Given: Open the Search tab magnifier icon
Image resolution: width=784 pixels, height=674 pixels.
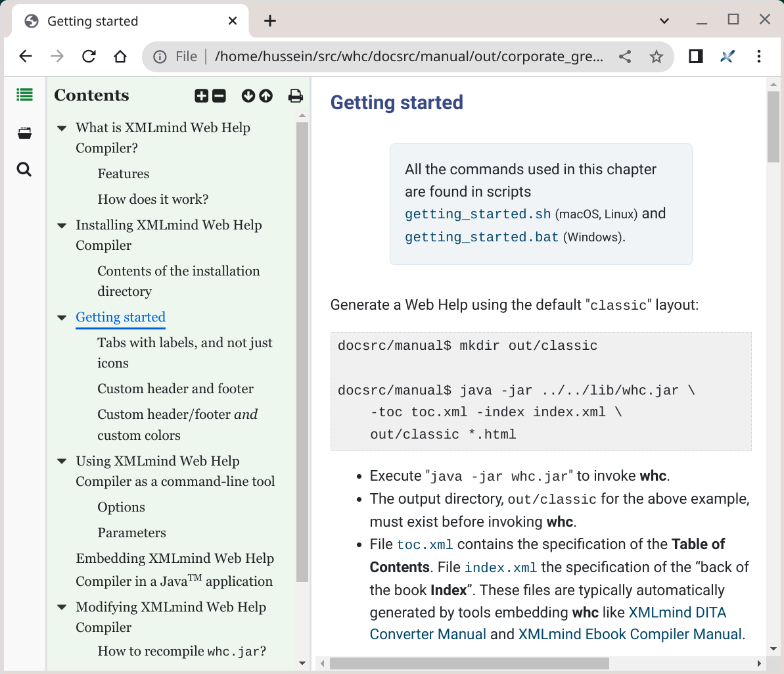Looking at the screenshot, I should click(24, 170).
